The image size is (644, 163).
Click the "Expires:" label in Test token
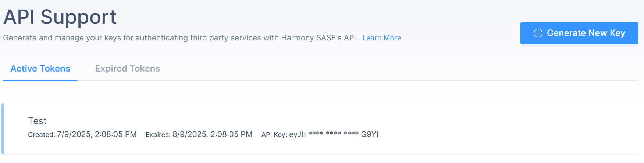point(158,135)
